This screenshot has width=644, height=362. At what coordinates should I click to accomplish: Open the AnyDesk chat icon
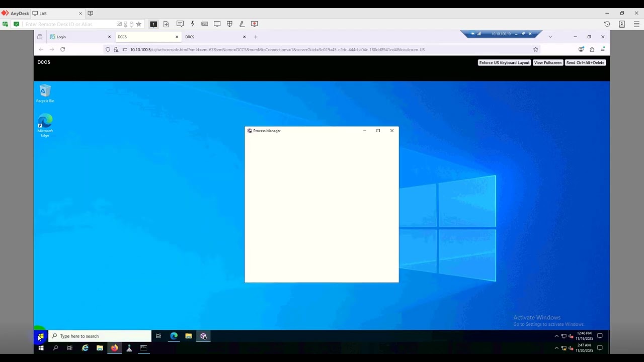pos(180,24)
